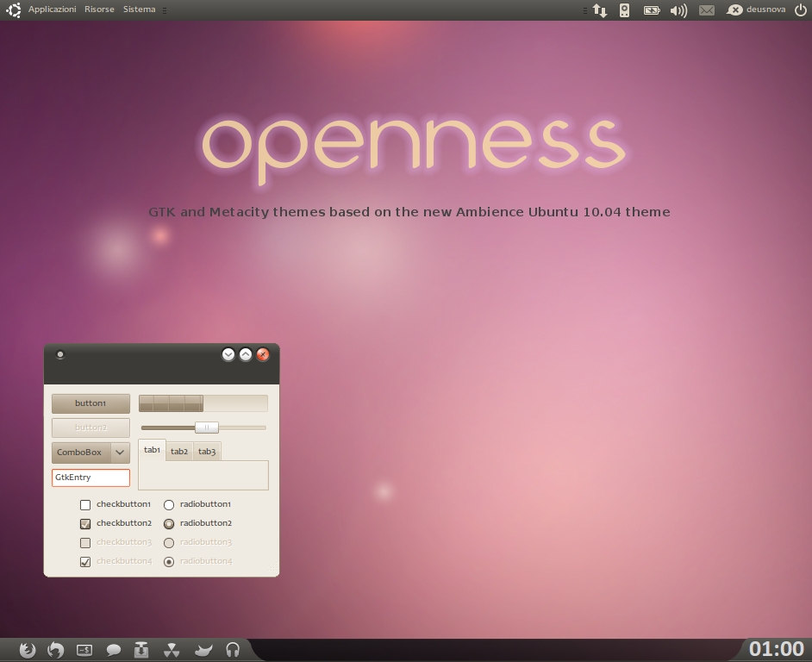
Task: Open the terminal from the dock
Action: [84, 650]
